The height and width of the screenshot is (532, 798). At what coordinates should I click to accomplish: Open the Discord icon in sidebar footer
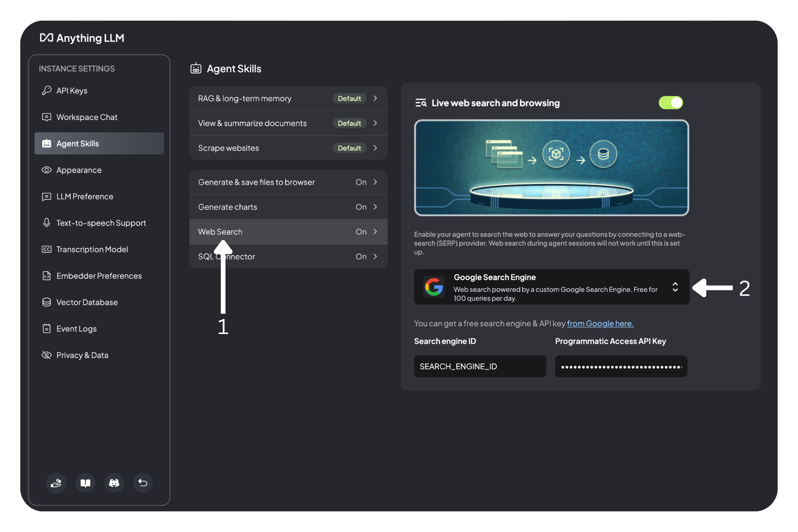pyautogui.click(x=114, y=483)
